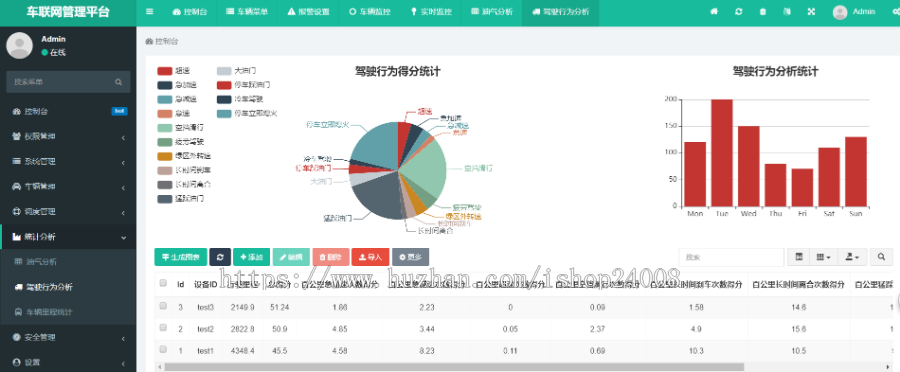Go to home via the top-right house icon
This screenshot has width=900, height=372.
(714, 11)
